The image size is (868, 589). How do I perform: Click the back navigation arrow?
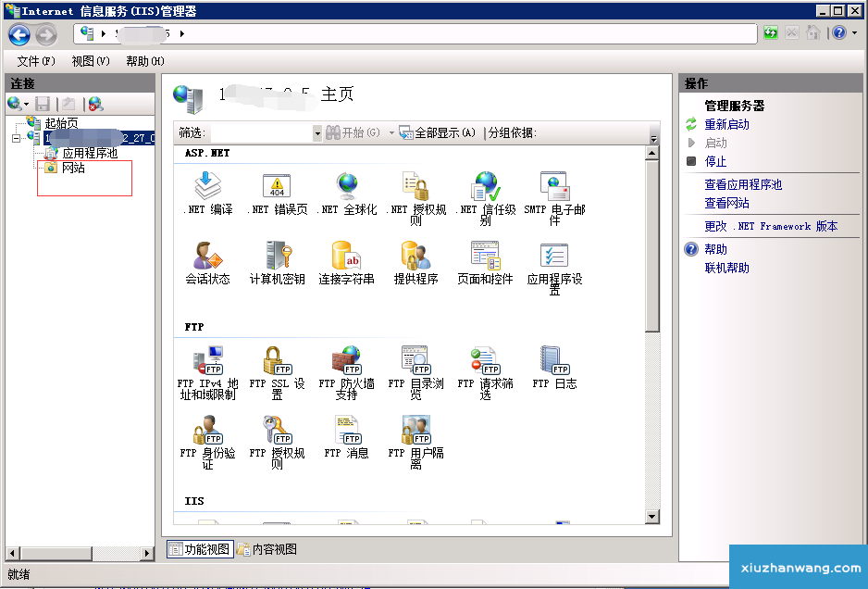tap(19, 35)
